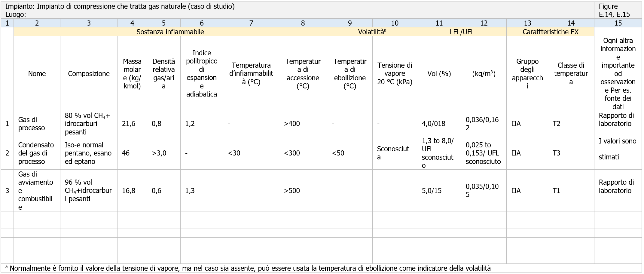
Task: Click the 'Temperatira di ebollizione (°C)' header
Action: 350,73
